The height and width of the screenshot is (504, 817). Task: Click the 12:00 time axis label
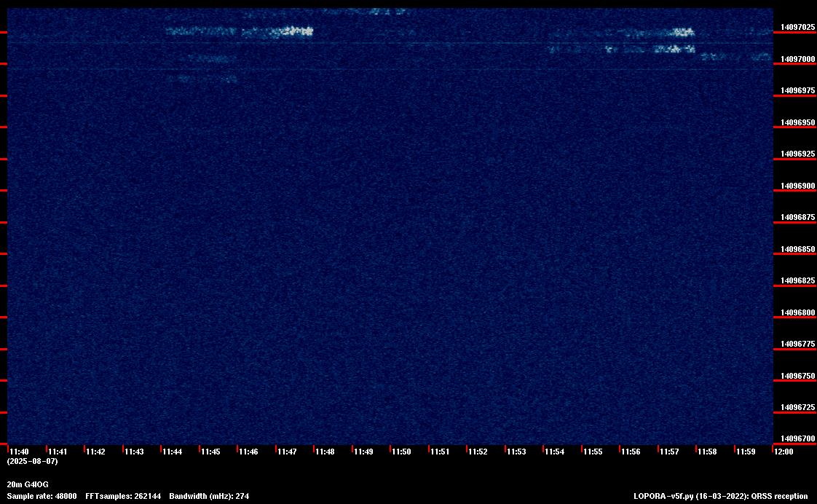[784, 452]
